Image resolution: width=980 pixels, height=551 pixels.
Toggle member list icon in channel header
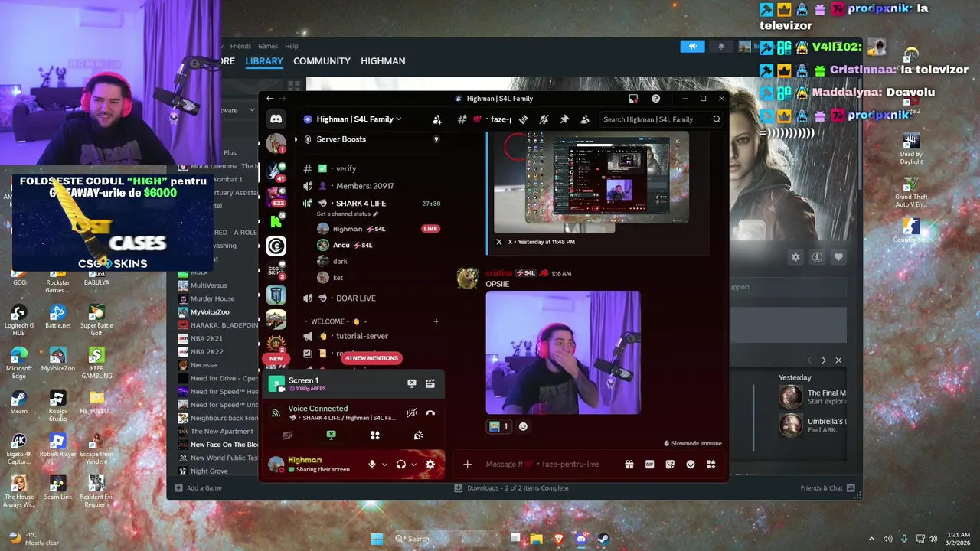click(x=585, y=119)
